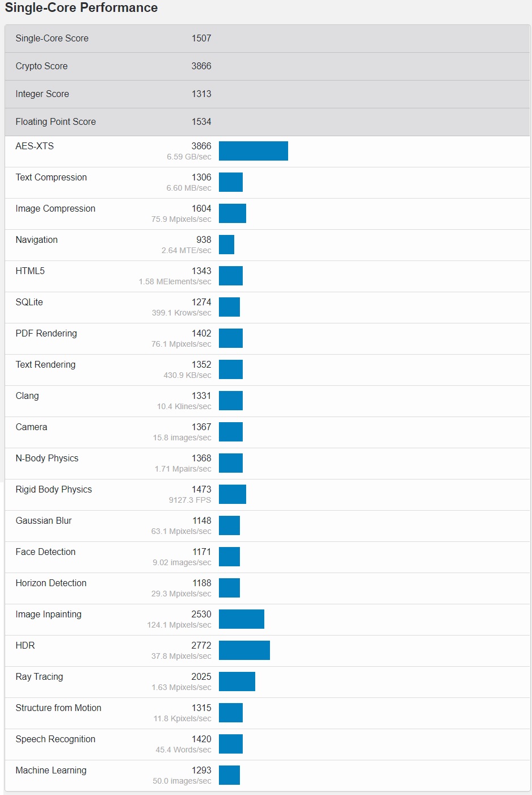Viewport: 532px width, 795px height.
Task: Click the AES-XTS blue score bar
Action: click(x=253, y=151)
